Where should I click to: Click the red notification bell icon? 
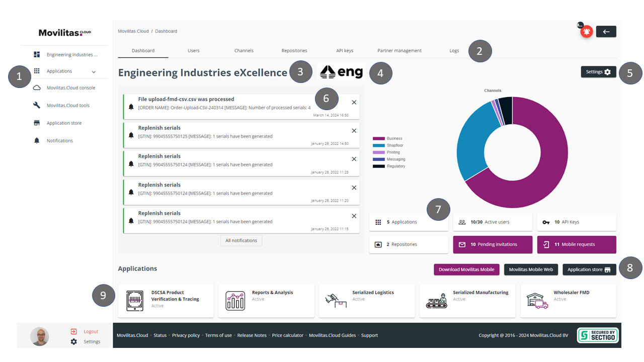[x=587, y=32]
